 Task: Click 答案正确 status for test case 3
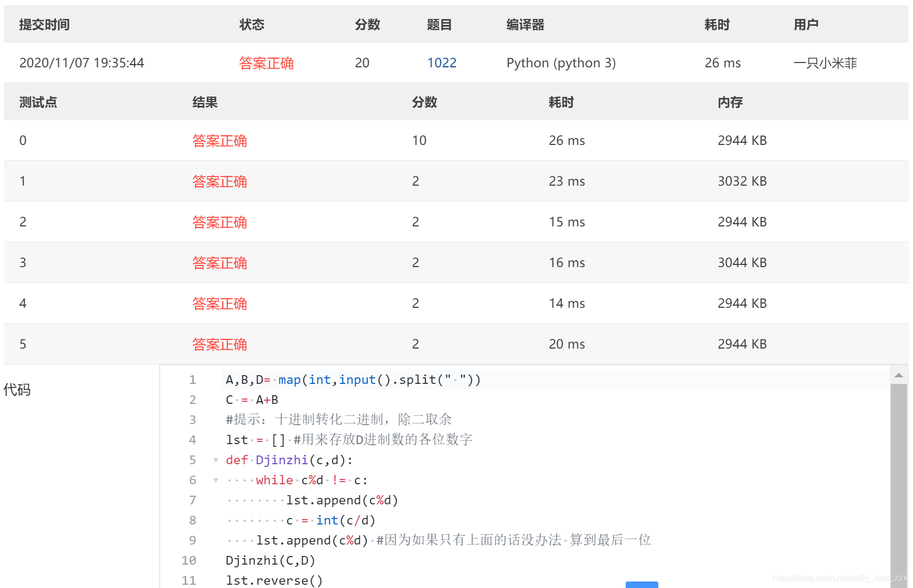(x=219, y=262)
